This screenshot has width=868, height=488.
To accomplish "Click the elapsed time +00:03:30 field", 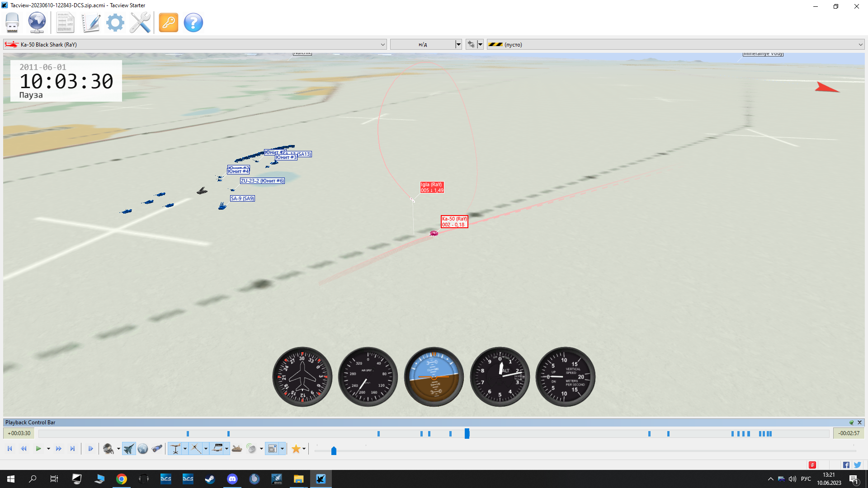I will click(19, 433).
